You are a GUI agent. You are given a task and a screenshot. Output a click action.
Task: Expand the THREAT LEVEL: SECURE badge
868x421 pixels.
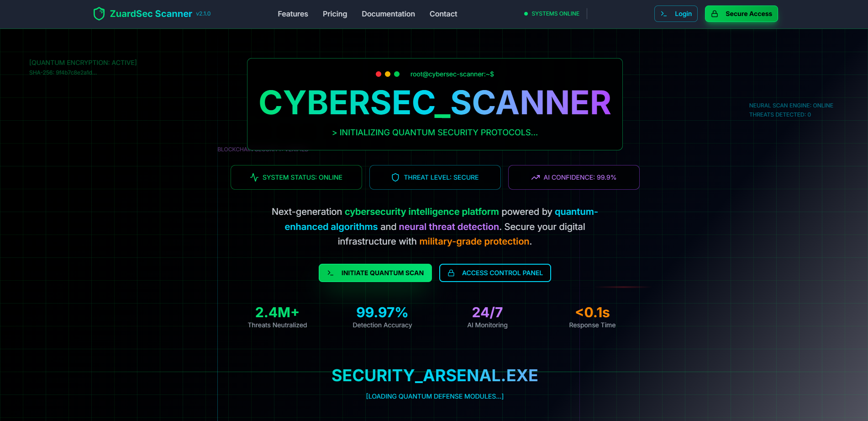435,177
